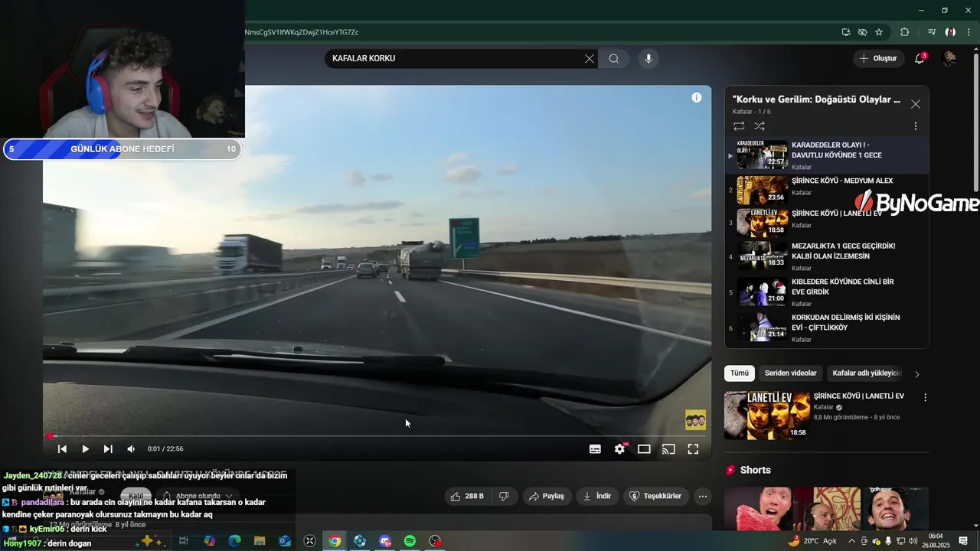Play KIBLEDERE KÖYÜNDE CİNLİ BİR EVE GİRDİK
The image size is (980, 551).
point(827,292)
